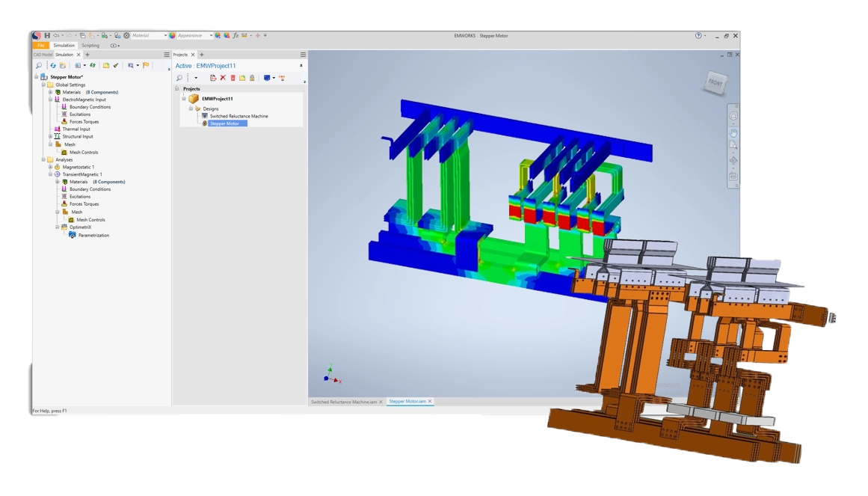
Task: Select the Pan hand tool in navigation bar
Action: click(x=733, y=132)
